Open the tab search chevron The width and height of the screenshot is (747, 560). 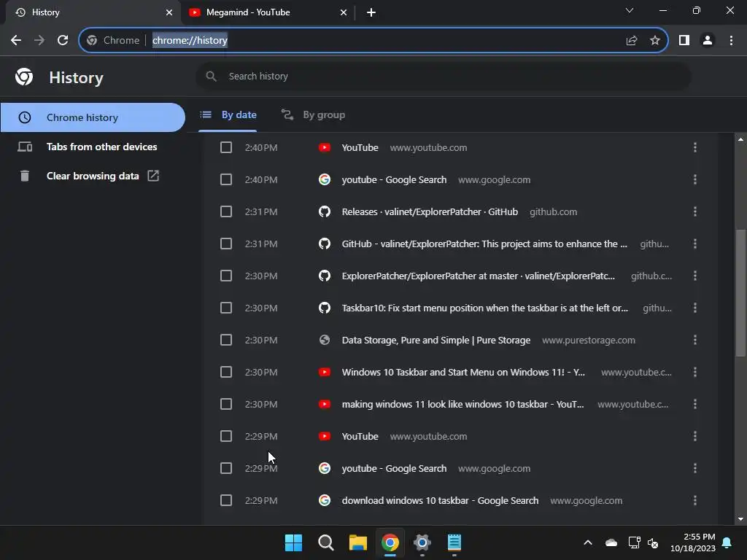click(630, 10)
